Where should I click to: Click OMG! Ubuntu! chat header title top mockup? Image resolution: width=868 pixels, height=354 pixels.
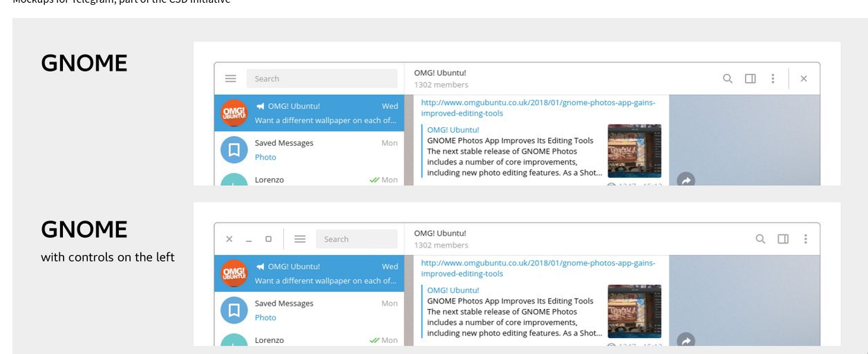pyautogui.click(x=440, y=73)
